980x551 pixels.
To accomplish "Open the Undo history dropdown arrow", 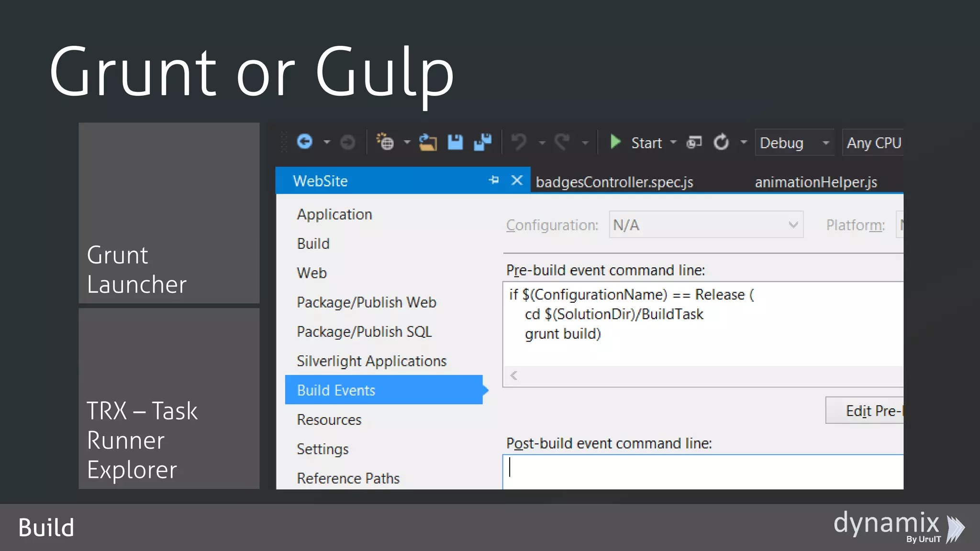I will pyautogui.click(x=542, y=143).
